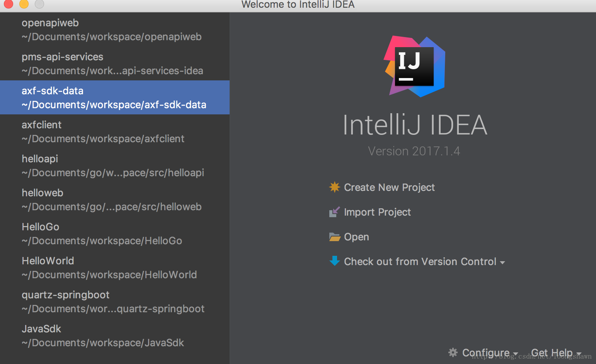The height and width of the screenshot is (364, 596).
Task: Choose Import Project
Action: click(377, 212)
